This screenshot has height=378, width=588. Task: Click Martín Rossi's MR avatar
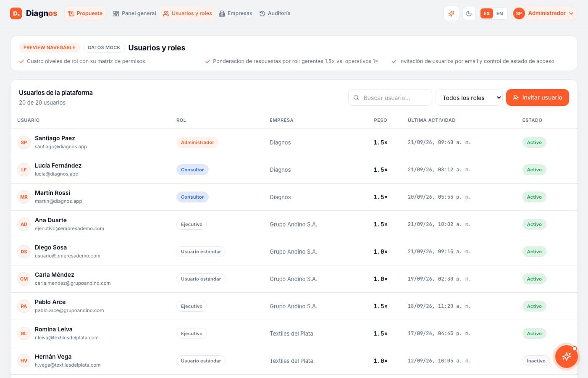(x=24, y=197)
